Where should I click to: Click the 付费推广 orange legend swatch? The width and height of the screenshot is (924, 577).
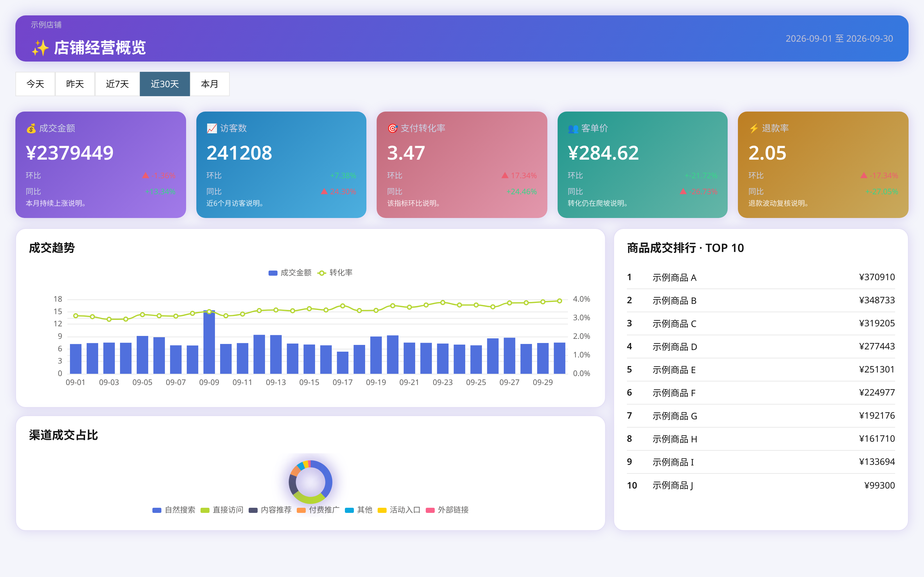(301, 511)
